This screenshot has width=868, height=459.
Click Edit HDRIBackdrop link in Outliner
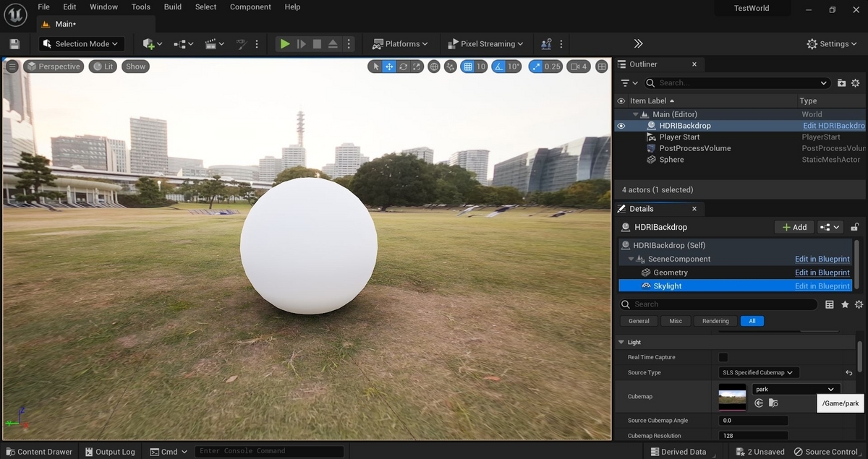(834, 126)
